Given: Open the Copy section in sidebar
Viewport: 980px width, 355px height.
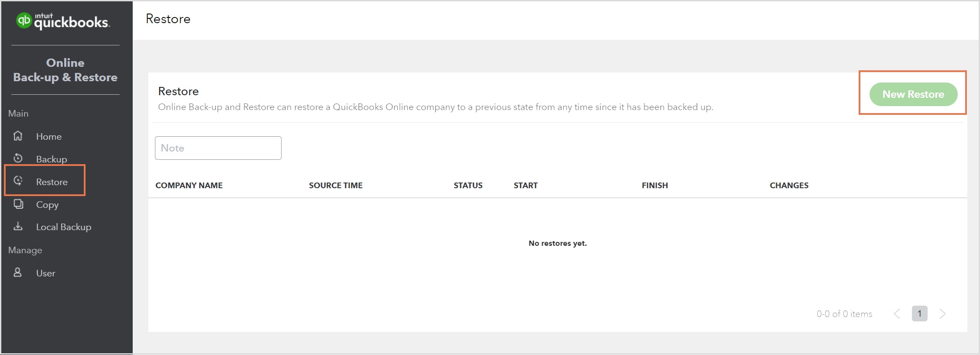Looking at the screenshot, I should click(47, 204).
